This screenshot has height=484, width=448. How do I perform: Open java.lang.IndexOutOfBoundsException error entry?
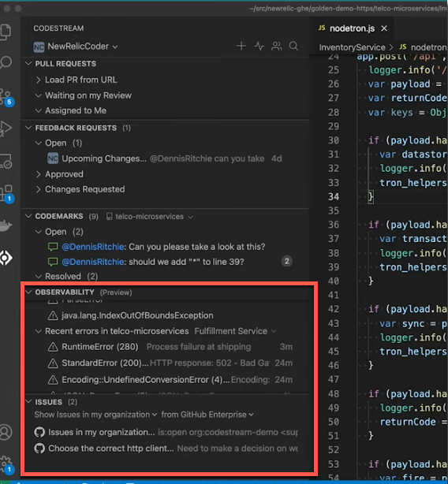pyautogui.click(x=170, y=315)
